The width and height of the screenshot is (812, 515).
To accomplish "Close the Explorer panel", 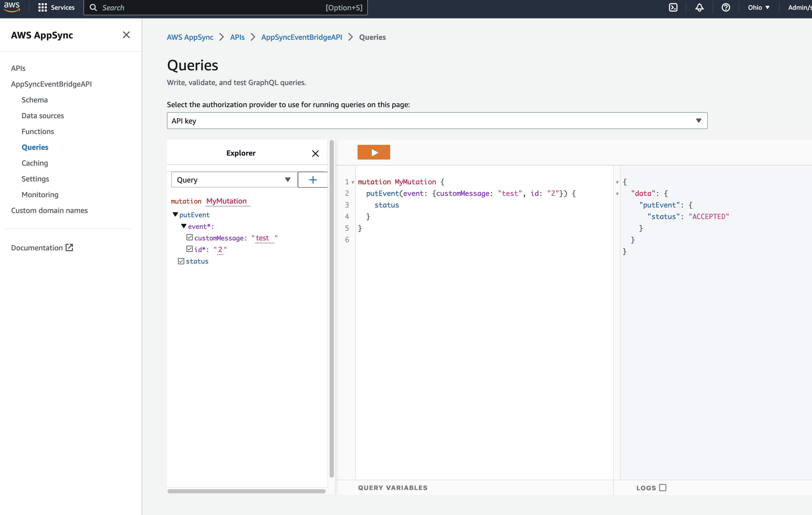I will click(315, 153).
